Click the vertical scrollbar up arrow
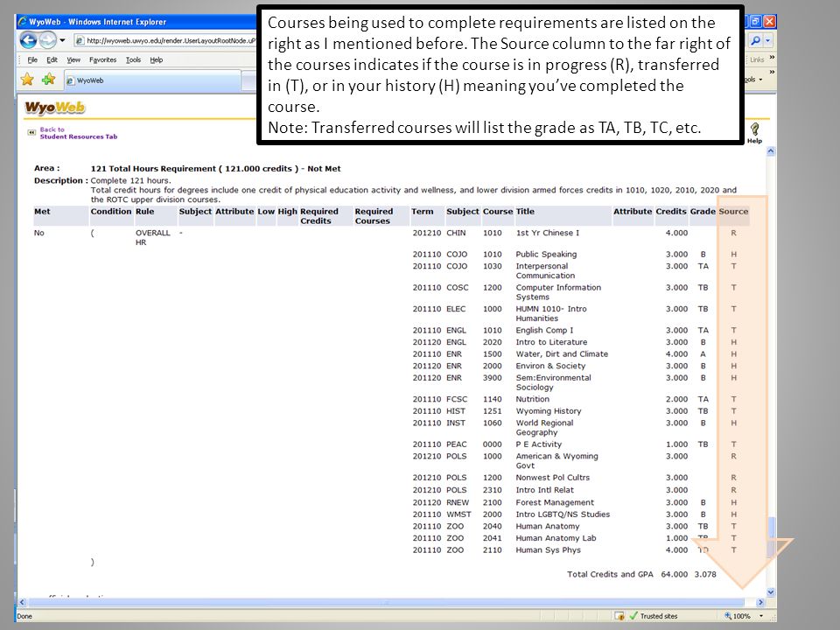The height and width of the screenshot is (630, 840). [x=771, y=151]
